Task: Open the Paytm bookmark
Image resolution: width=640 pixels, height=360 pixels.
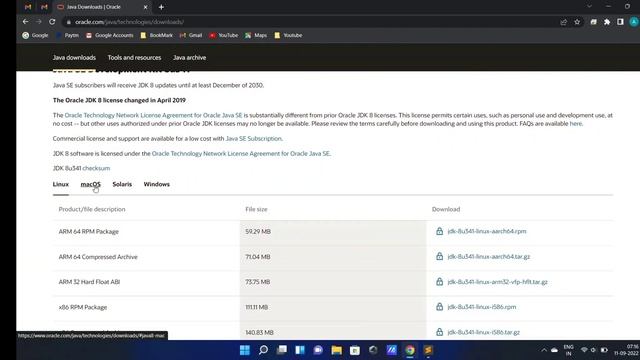Action: point(67,36)
